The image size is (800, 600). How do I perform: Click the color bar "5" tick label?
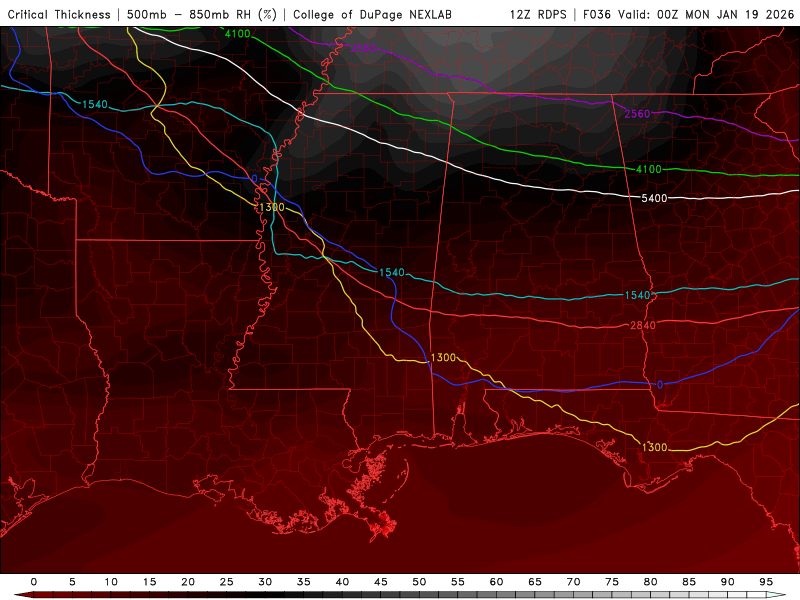[x=72, y=582]
